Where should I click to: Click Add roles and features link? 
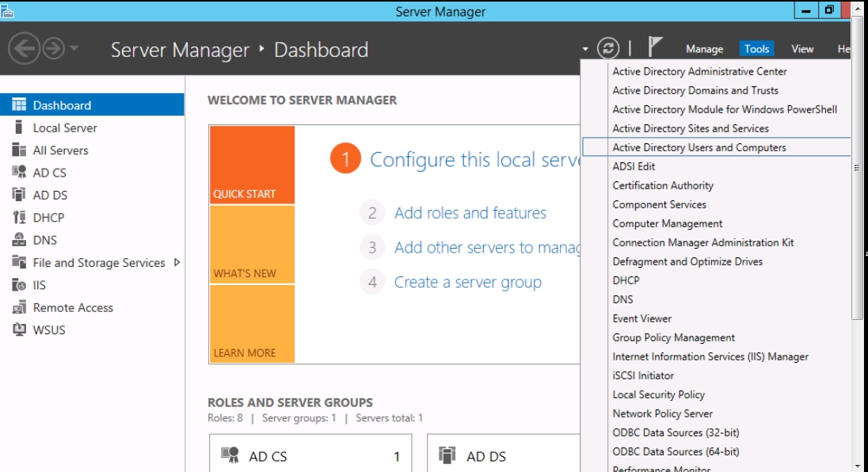(470, 213)
